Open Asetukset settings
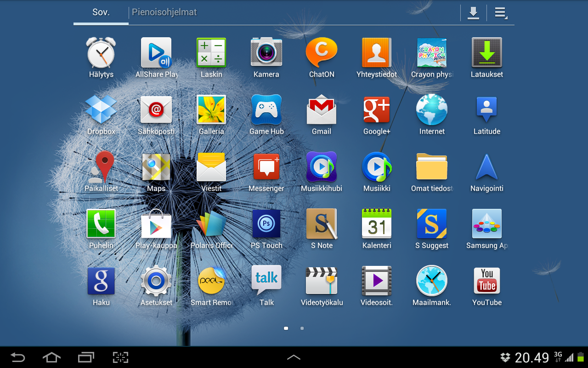 tap(156, 286)
